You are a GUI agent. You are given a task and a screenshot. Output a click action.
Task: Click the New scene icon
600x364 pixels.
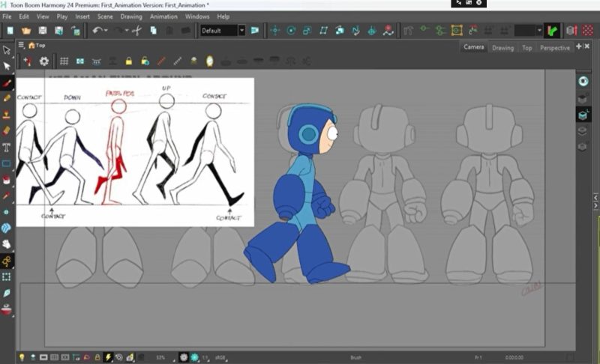pyautogui.click(x=10, y=31)
